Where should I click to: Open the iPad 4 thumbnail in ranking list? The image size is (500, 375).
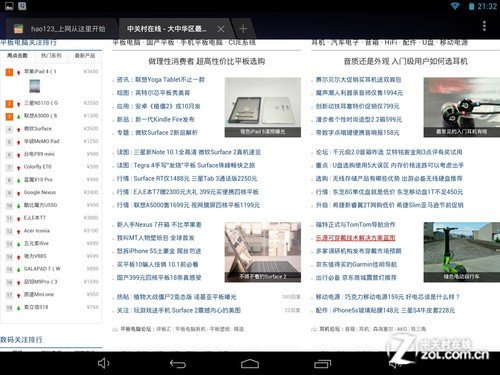pyautogui.click(x=34, y=86)
